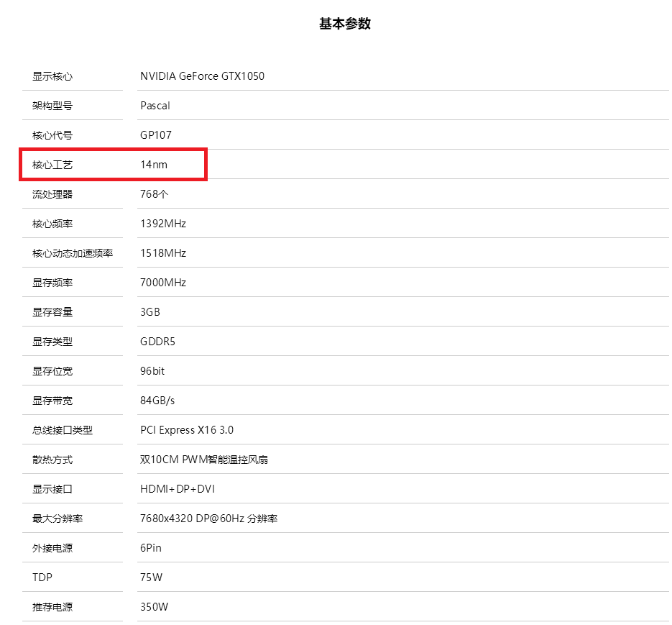The width and height of the screenshot is (672, 625).
Task: Click the HDMI+DP+DVI value
Action: coord(178,490)
